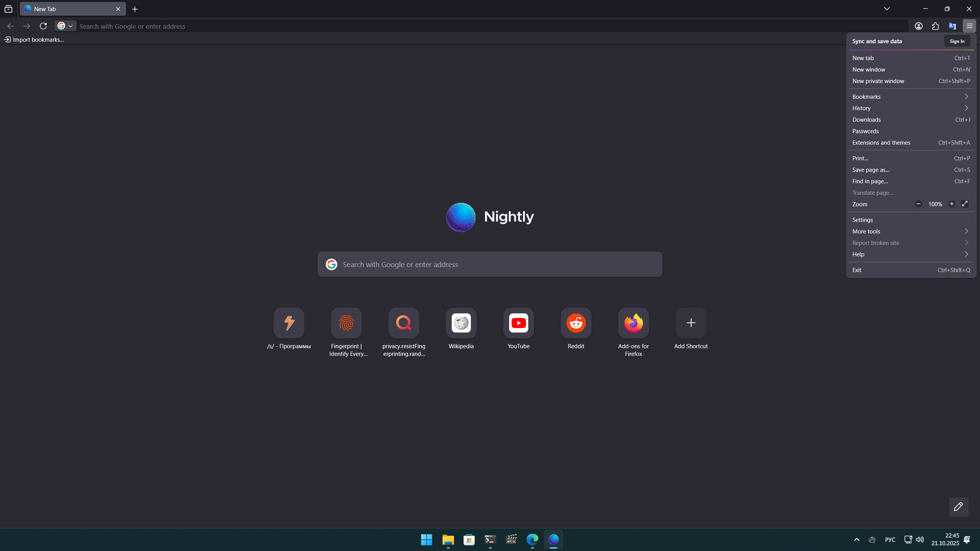Select New private window from menu
This screenshot has height=551, width=980.
coord(878,81)
